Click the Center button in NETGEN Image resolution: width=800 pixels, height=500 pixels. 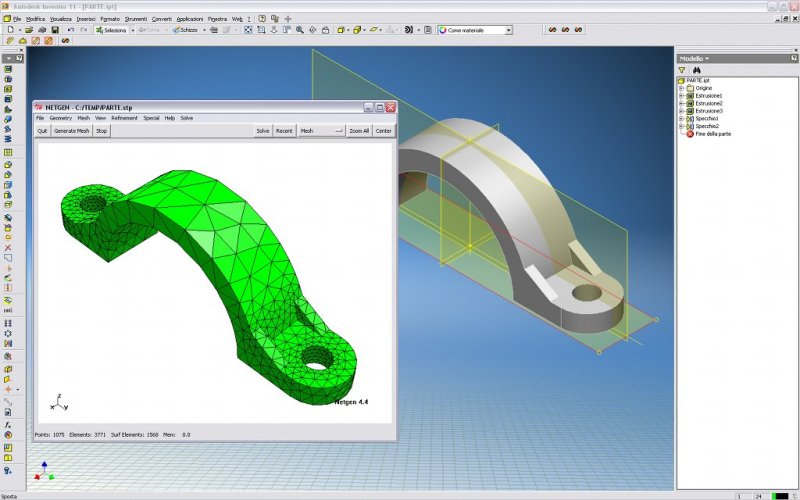click(384, 131)
